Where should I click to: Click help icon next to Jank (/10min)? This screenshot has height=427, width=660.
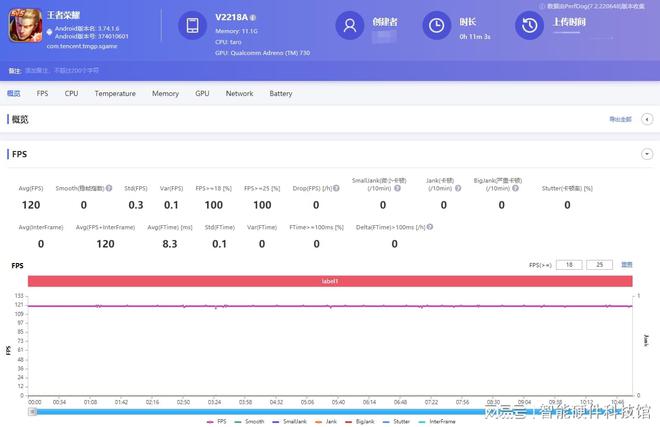point(458,188)
